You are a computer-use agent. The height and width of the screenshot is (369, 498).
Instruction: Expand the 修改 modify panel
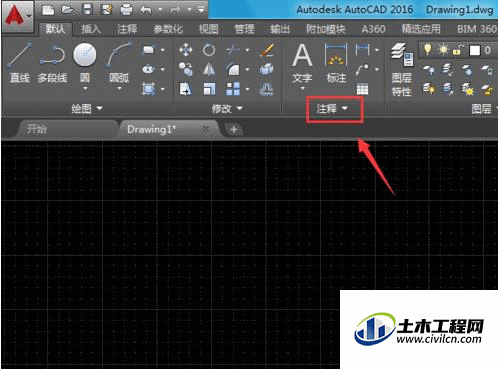227,108
